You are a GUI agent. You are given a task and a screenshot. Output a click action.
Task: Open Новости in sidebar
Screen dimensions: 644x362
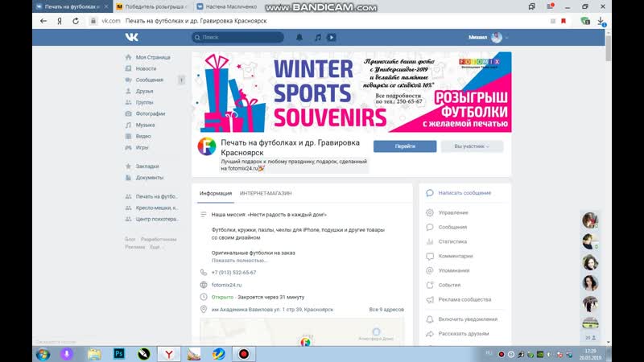pyautogui.click(x=146, y=68)
